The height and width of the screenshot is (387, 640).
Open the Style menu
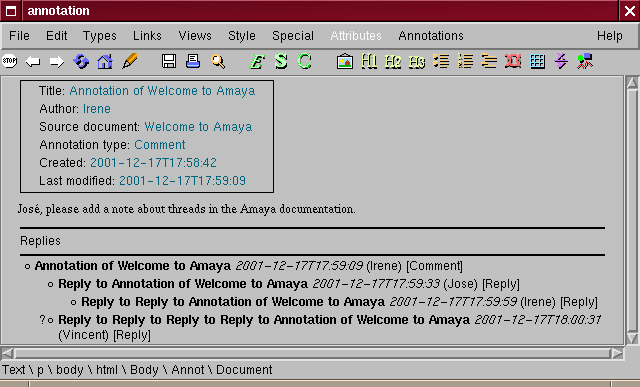(x=242, y=36)
